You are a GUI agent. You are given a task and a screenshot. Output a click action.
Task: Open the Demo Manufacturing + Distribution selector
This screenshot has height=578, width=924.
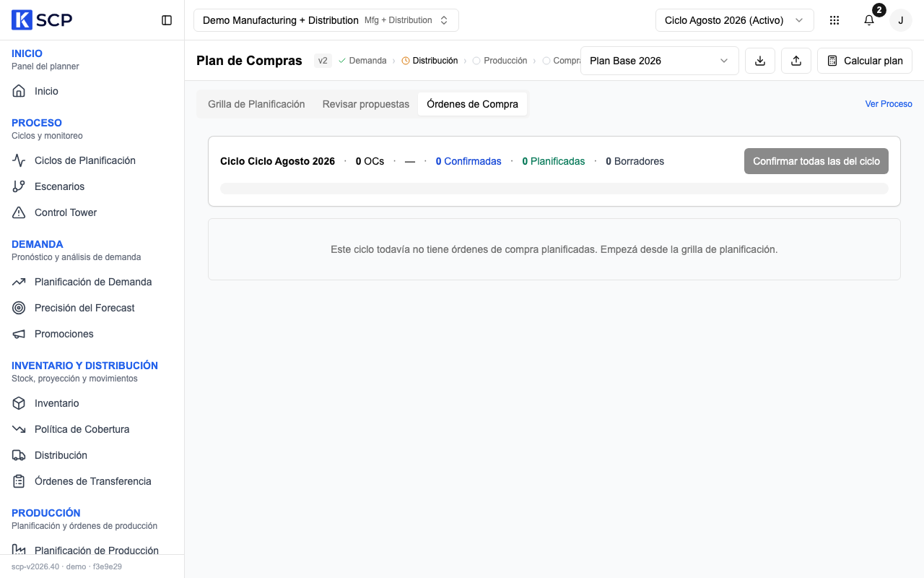tap(326, 20)
